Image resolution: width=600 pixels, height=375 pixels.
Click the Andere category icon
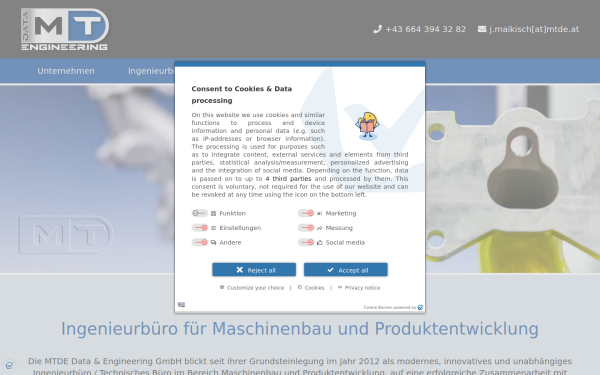[214, 243]
